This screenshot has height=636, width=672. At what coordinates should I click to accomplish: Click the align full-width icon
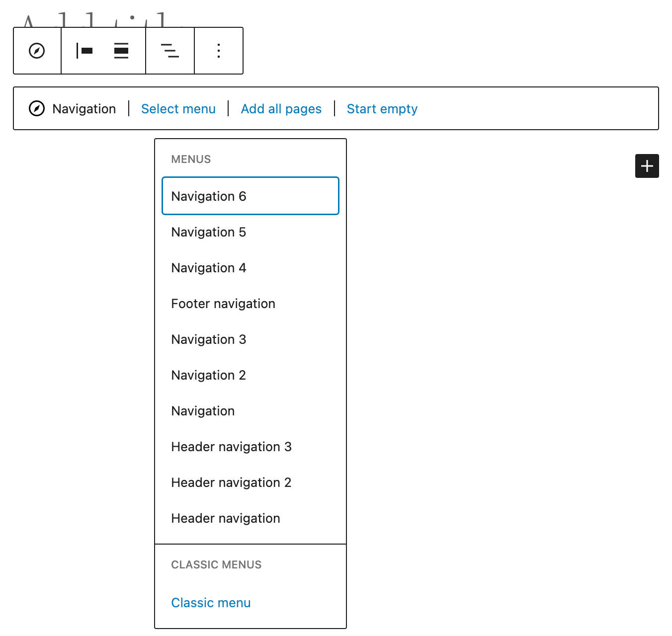pyautogui.click(x=121, y=51)
